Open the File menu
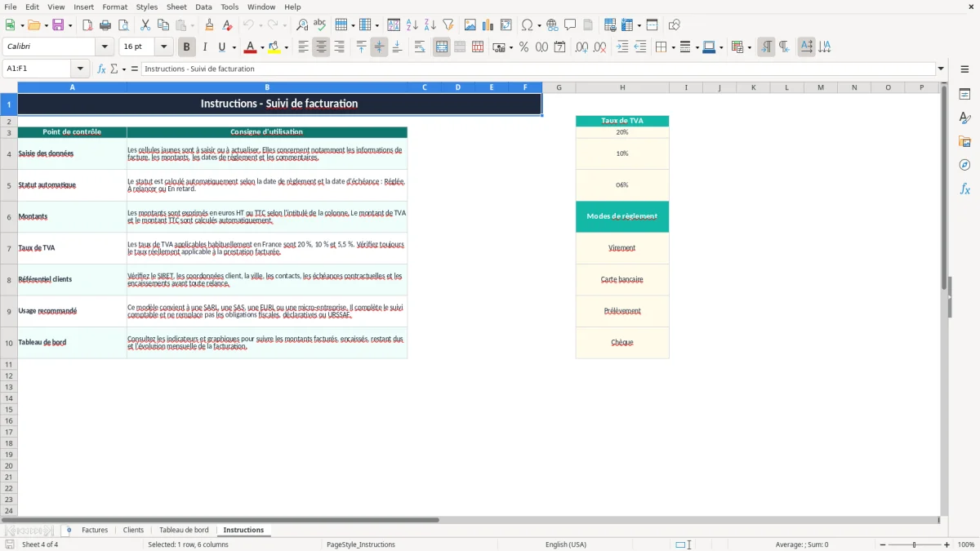 (11, 7)
